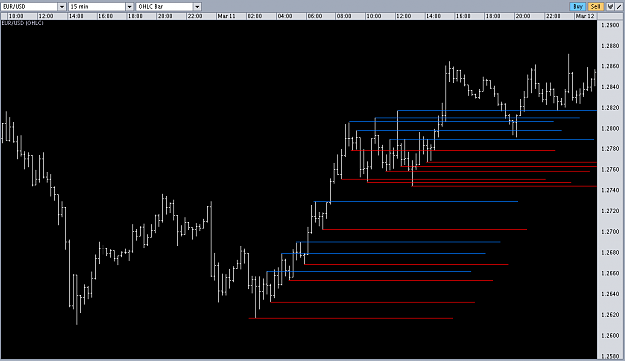Click the blue Buy button
The height and width of the screenshot is (361, 625).
tap(578, 6)
